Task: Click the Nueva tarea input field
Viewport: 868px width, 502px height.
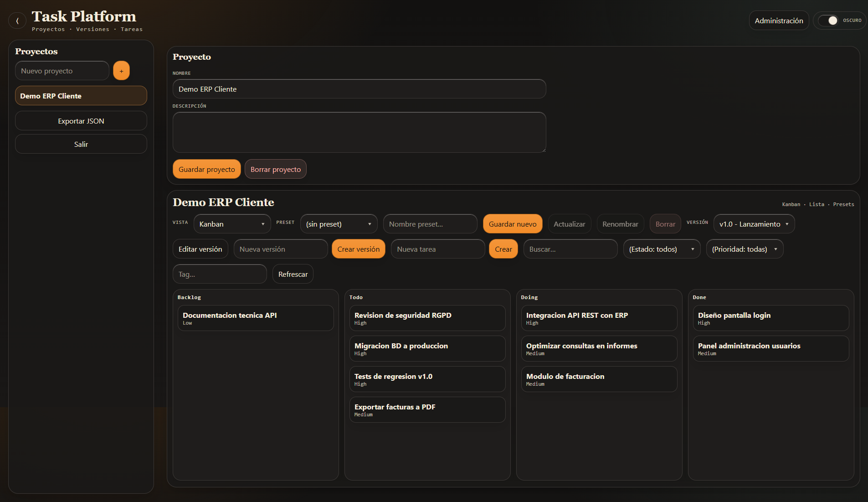Action: coord(437,249)
